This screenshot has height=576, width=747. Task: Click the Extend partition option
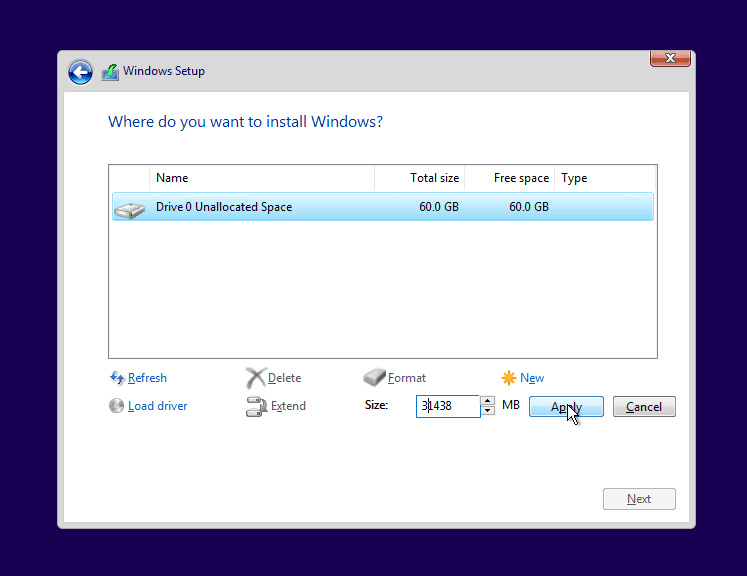[x=288, y=406]
